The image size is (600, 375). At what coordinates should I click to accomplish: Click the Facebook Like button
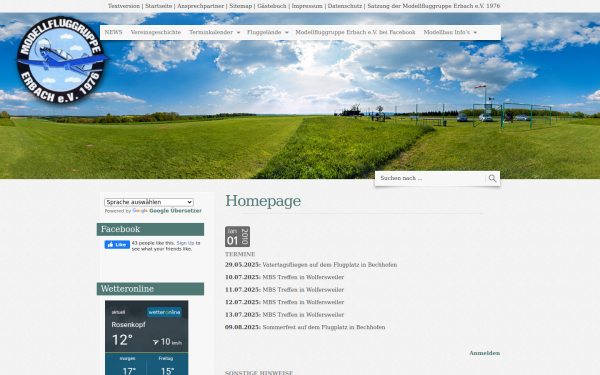coord(117,245)
